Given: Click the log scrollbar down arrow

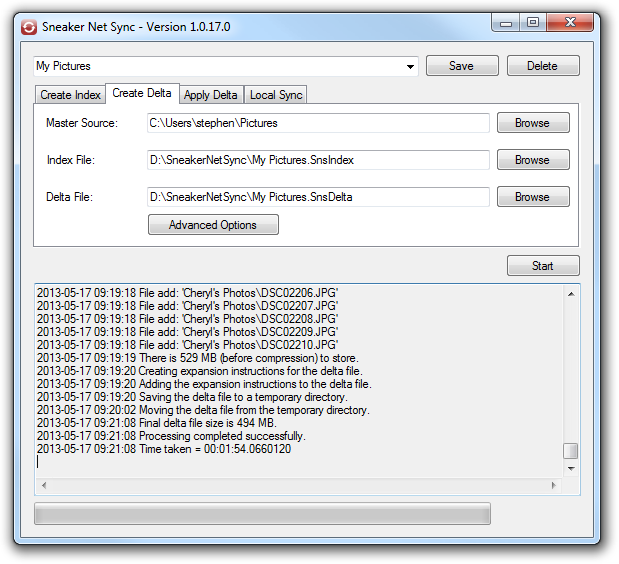Looking at the screenshot, I should 571,468.
